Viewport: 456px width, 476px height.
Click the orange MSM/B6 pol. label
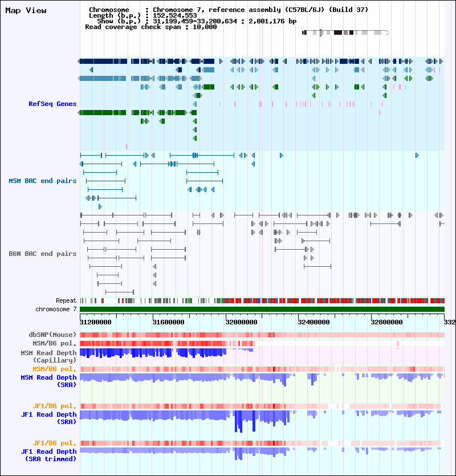(55, 369)
